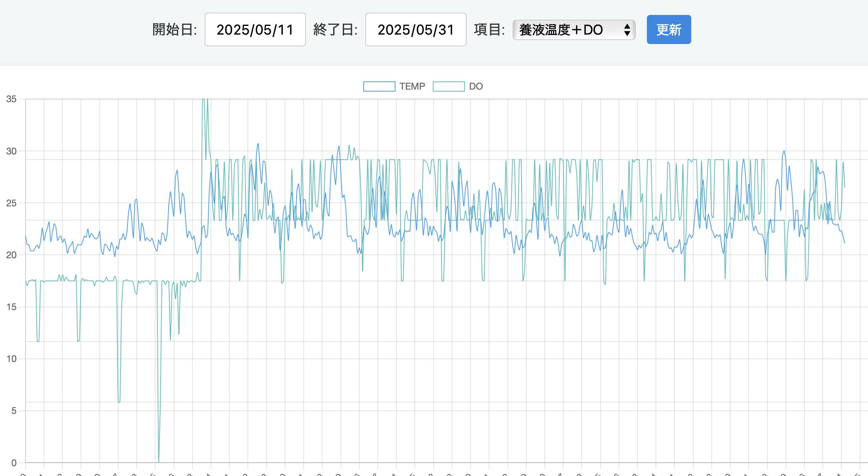Click the Y-axis tick label 0

point(14,463)
